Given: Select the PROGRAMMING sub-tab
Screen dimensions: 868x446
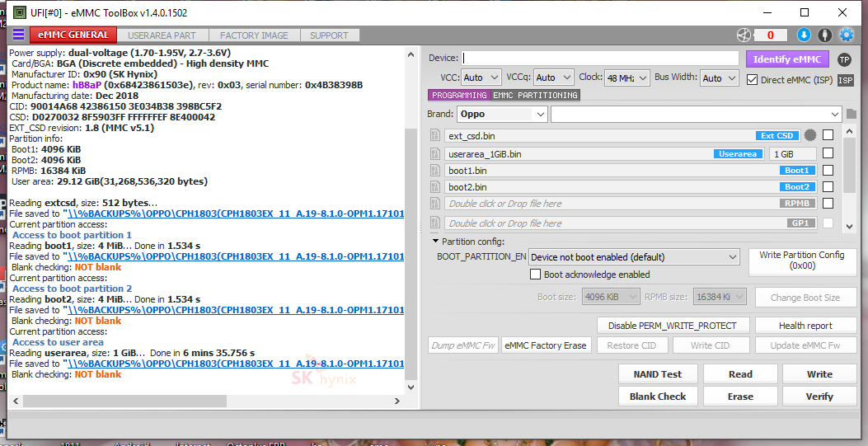Looking at the screenshot, I should pos(459,95).
